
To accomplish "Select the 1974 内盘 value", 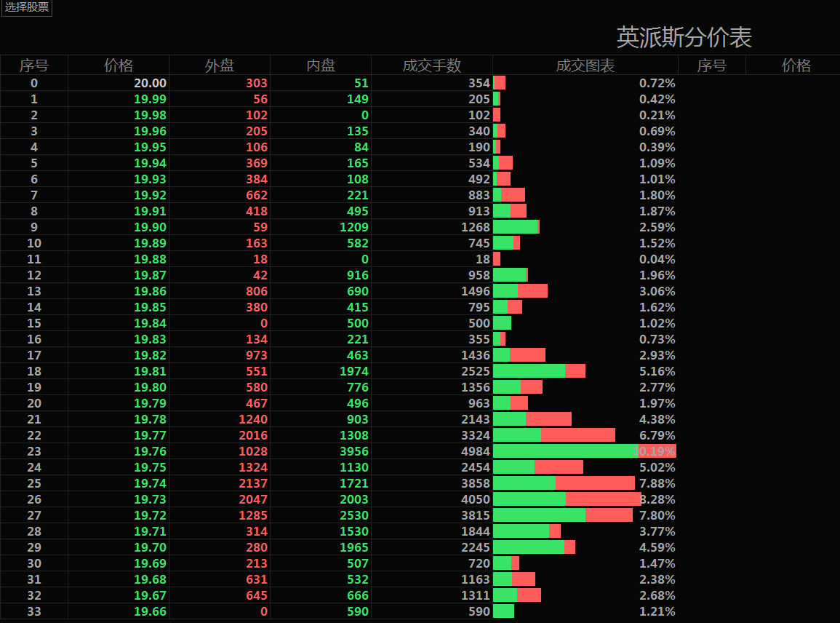I will coord(354,372).
